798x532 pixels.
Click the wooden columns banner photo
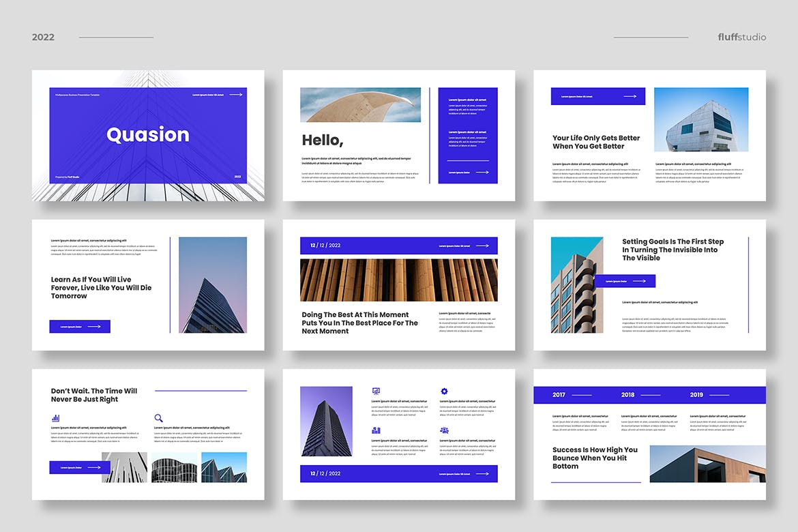[x=399, y=280]
